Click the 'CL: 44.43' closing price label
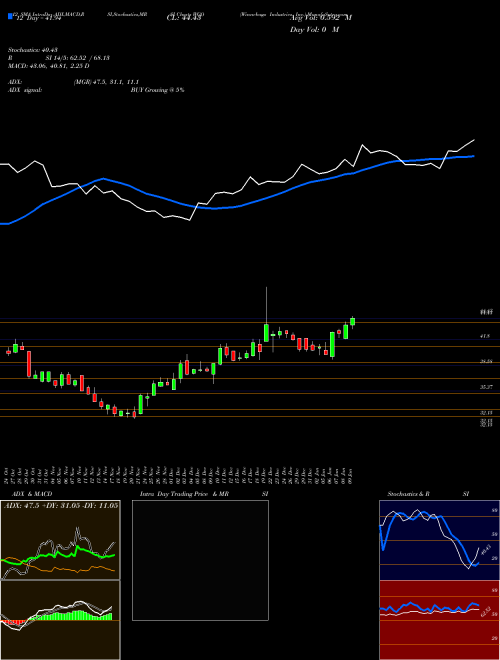Screen dimensions: 500x660 [185, 18]
